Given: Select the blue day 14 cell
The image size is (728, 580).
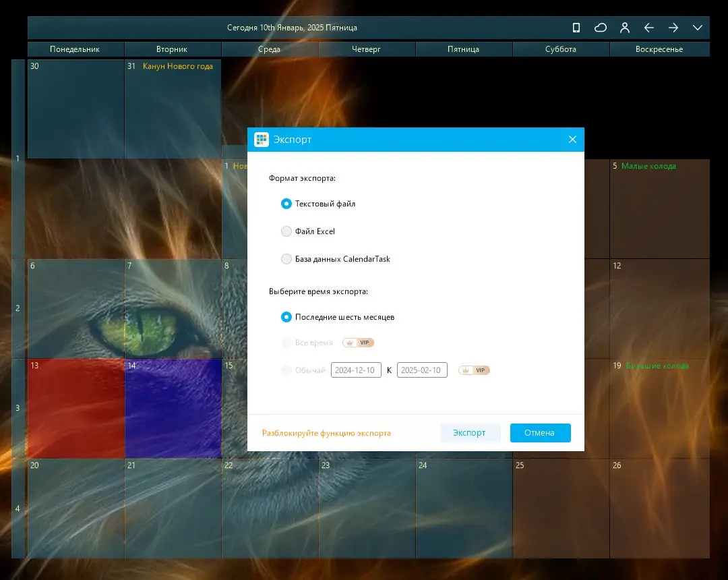Looking at the screenshot, I should [x=173, y=408].
